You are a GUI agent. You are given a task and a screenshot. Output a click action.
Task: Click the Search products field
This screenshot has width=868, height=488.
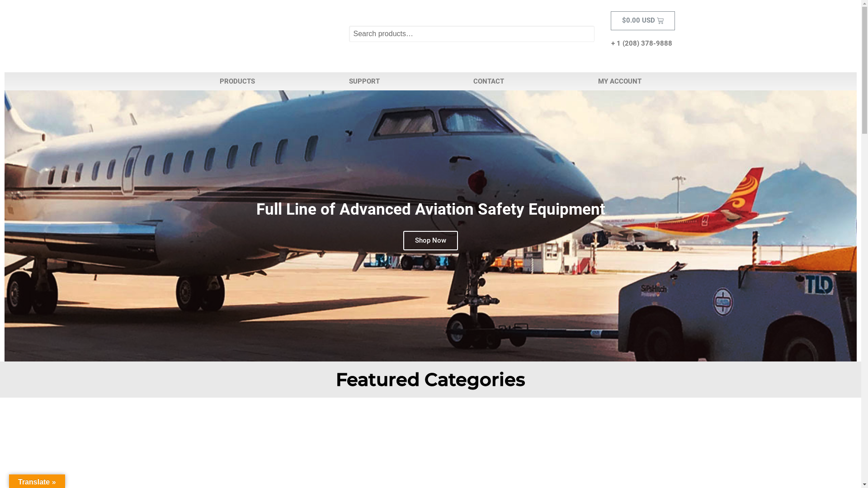(471, 34)
